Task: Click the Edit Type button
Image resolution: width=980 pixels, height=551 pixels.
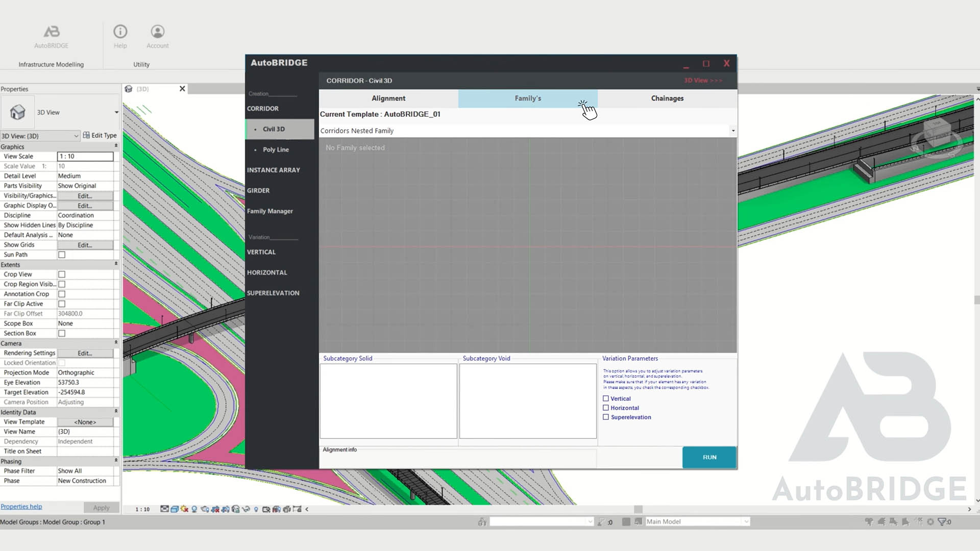Action: (100, 135)
